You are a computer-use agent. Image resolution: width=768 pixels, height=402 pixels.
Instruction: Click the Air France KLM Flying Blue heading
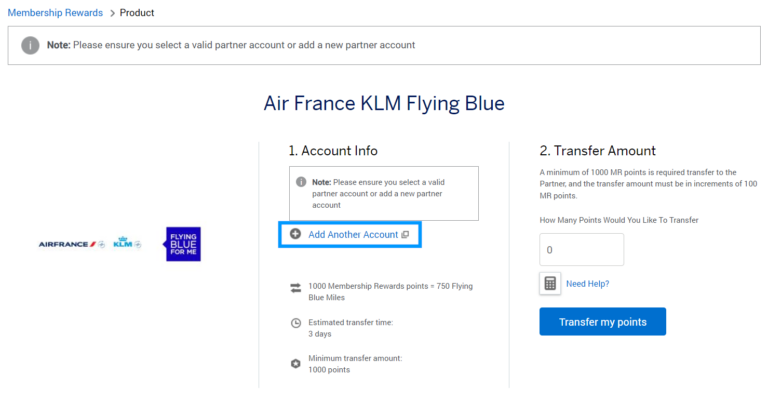384,104
